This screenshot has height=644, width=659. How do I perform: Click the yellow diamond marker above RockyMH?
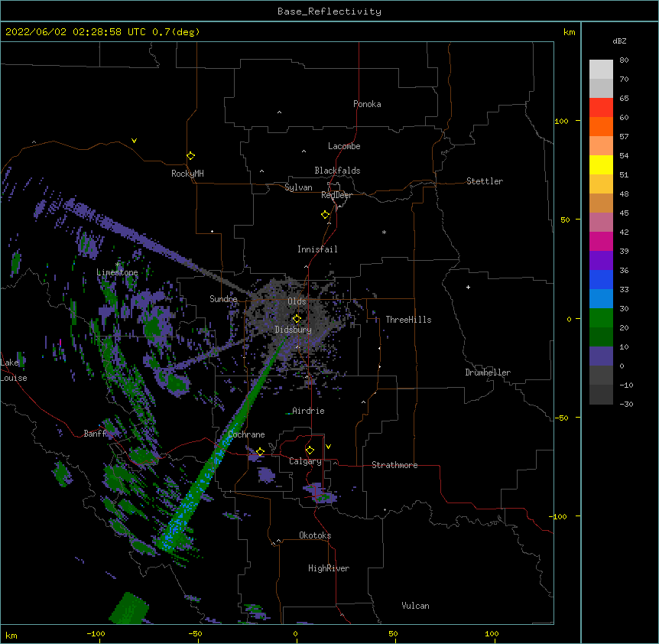pyautogui.click(x=190, y=156)
